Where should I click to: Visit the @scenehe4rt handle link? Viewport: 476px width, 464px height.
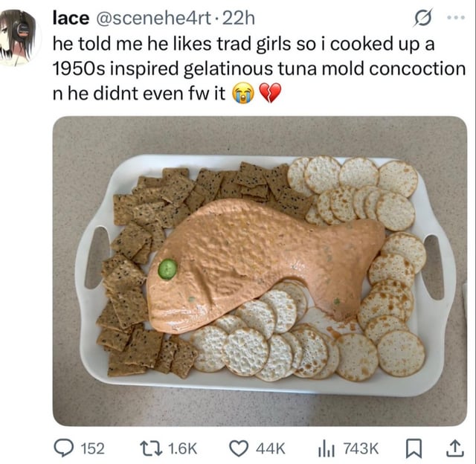coord(153,19)
